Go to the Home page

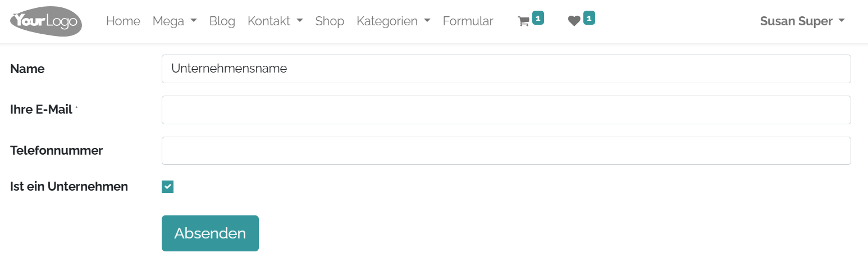[123, 21]
